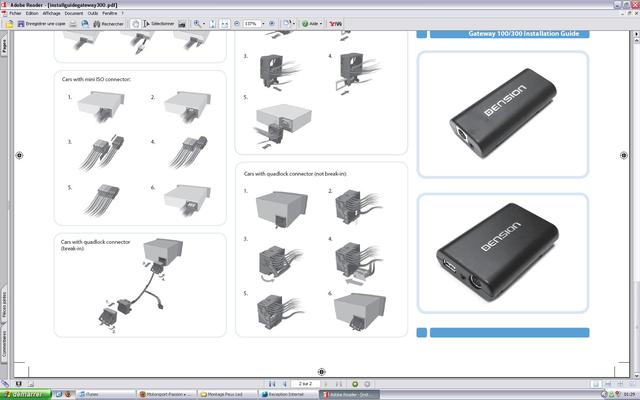Open the Commentaires side panel tab

pyautogui.click(x=4, y=344)
